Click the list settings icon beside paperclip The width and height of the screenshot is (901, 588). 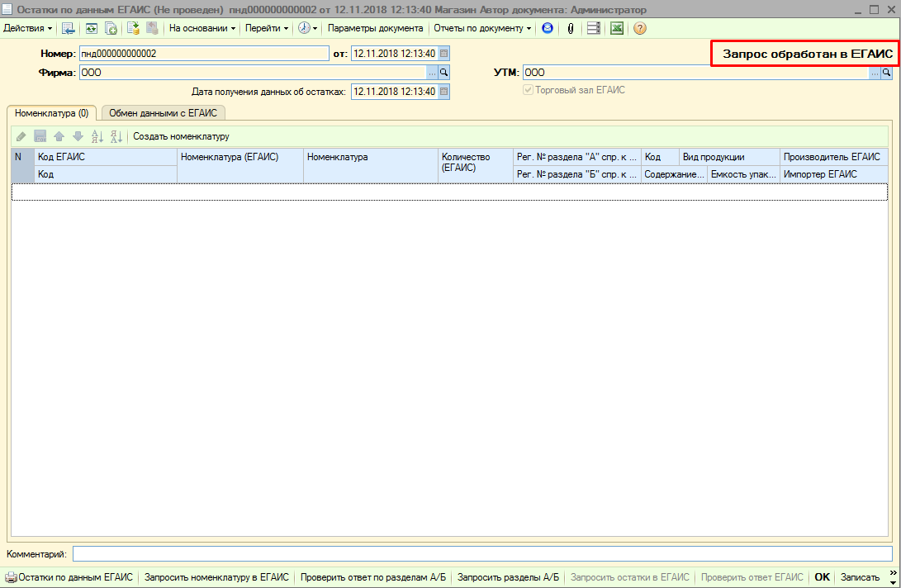594,28
